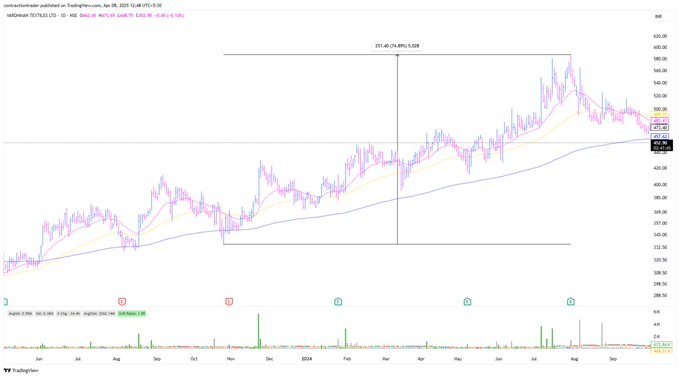The width and height of the screenshot is (680, 377).
Task: Click the green earnings marker near Feb
Action: click(338, 301)
